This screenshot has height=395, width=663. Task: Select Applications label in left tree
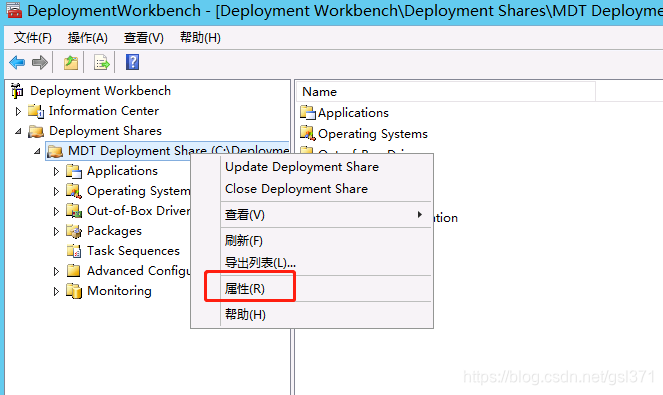click(x=122, y=171)
